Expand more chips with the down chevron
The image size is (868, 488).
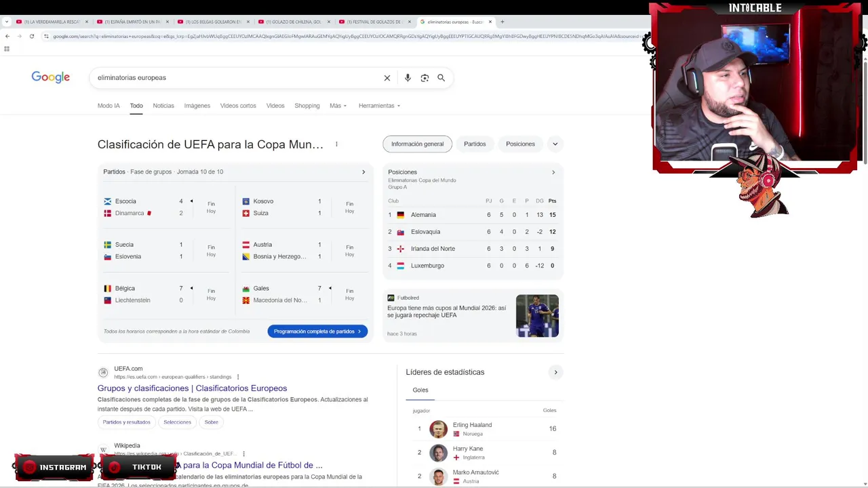555,144
